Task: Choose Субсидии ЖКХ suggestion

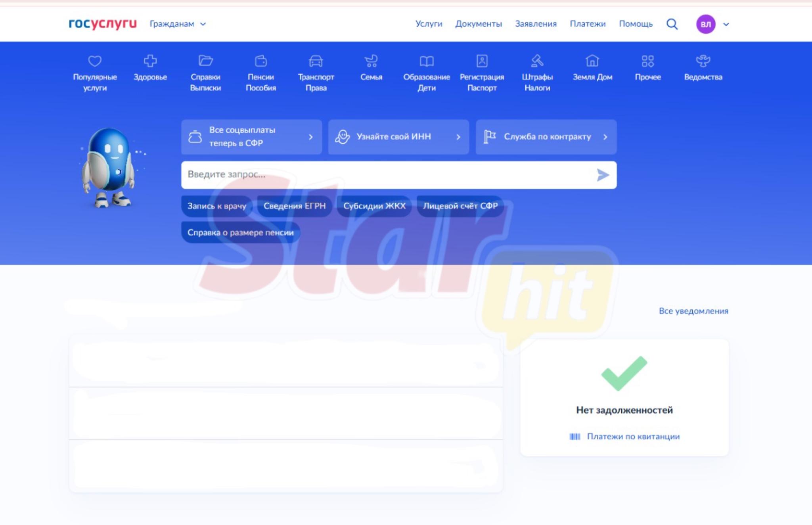Action: coord(374,206)
